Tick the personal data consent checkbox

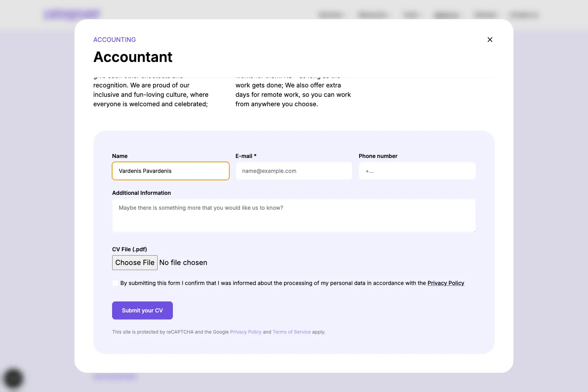(x=115, y=283)
